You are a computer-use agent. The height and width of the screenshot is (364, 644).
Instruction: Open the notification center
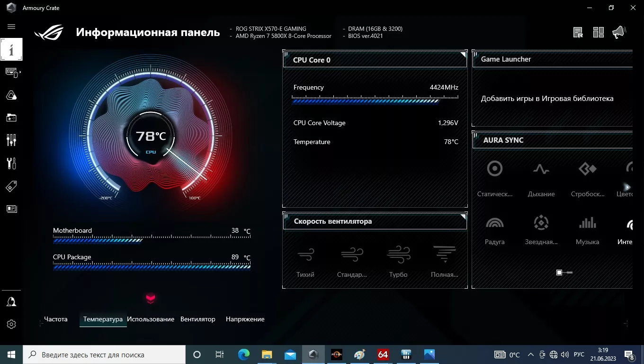(x=630, y=355)
